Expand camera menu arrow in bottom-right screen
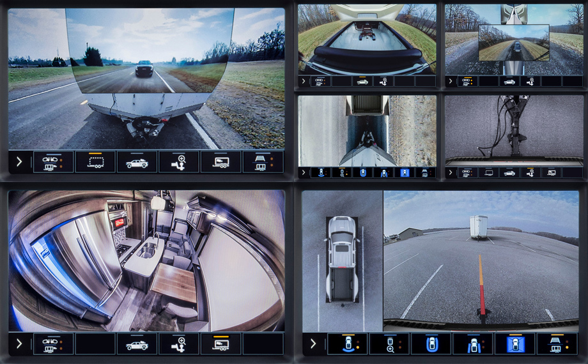 [x=313, y=344]
